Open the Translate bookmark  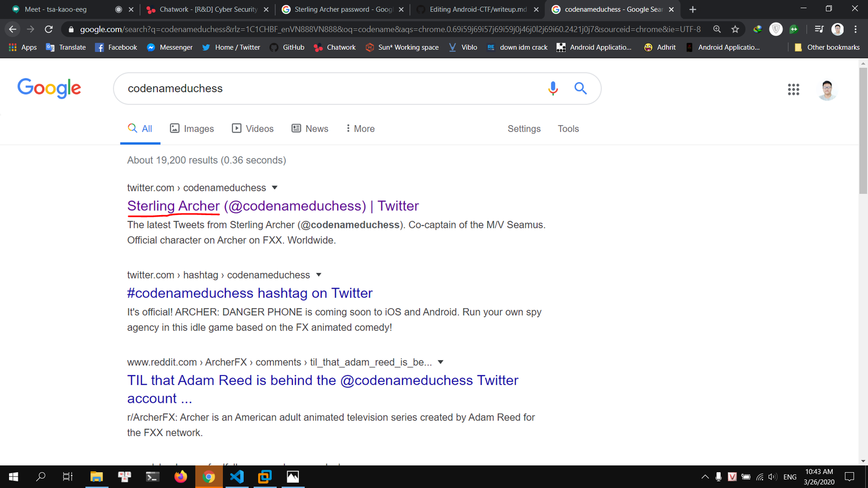point(66,47)
